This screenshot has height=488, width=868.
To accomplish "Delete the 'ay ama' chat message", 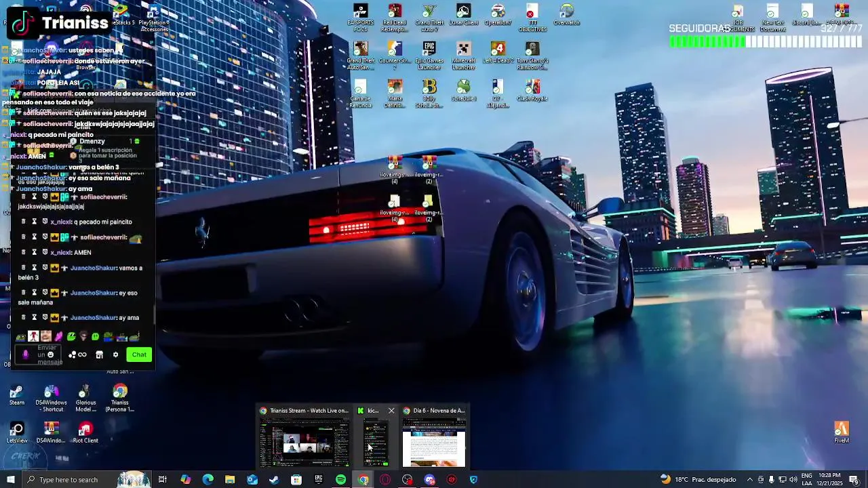I will pyautogui.click(x=24, y=317).
